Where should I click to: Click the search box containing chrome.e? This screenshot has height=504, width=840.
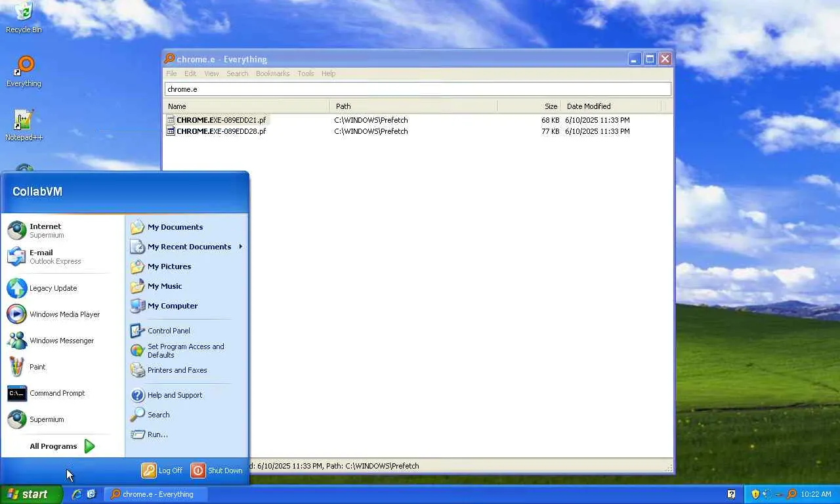[418, 89]
